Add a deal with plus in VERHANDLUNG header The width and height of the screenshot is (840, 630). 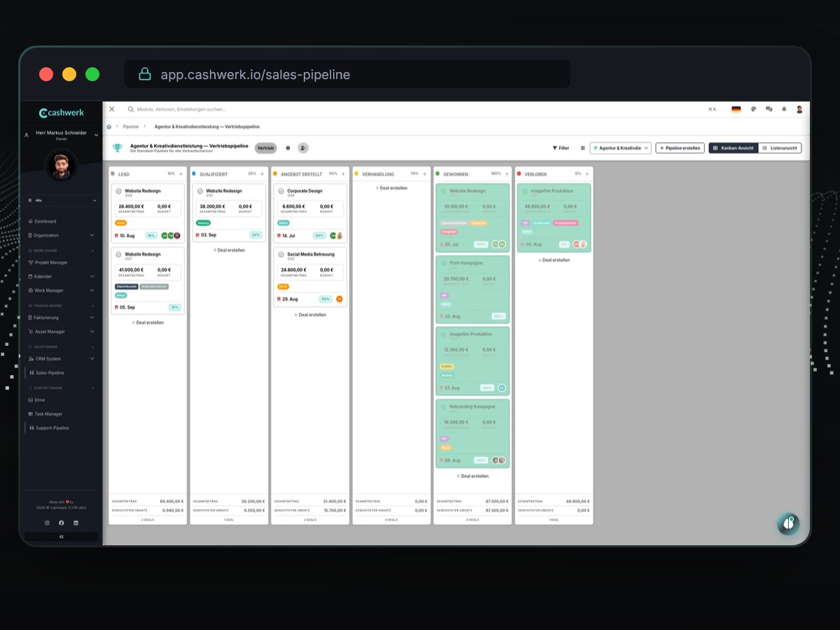[x=424, y=174]
